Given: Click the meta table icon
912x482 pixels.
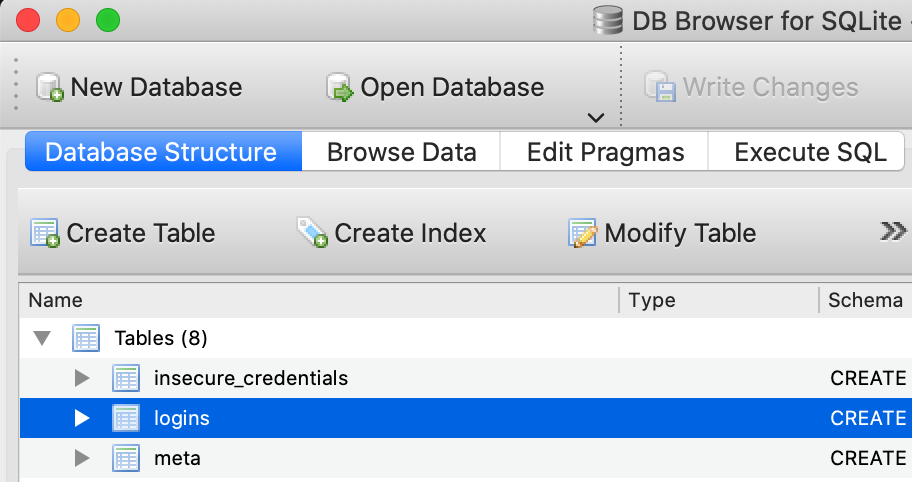Looking at the screenshot, I should point(126,459).
